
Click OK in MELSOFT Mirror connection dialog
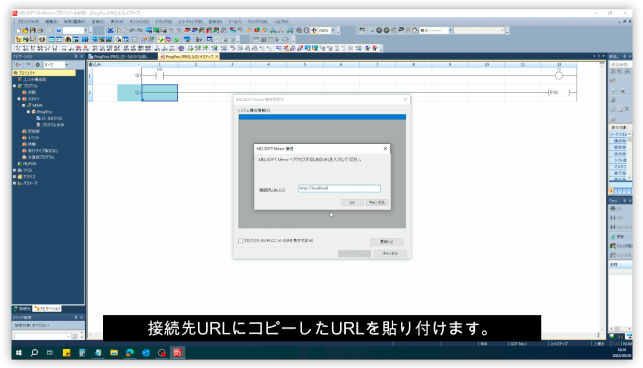coord(352,202)
